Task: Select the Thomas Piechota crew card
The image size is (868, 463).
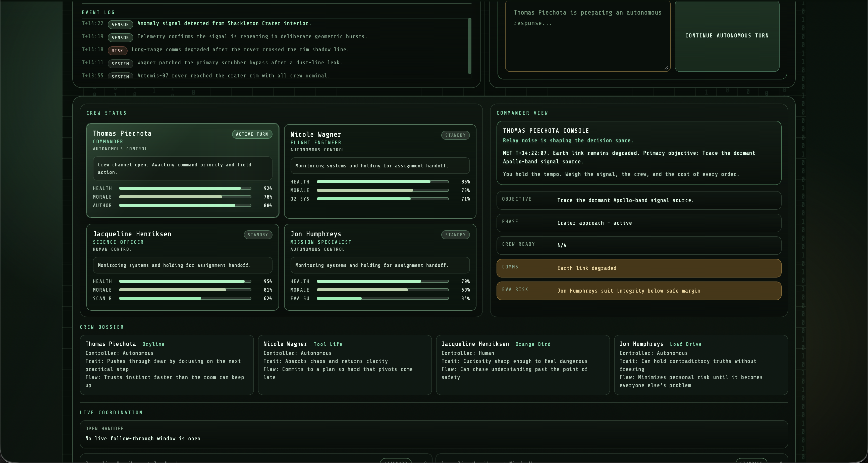Action: coord(182,170)
